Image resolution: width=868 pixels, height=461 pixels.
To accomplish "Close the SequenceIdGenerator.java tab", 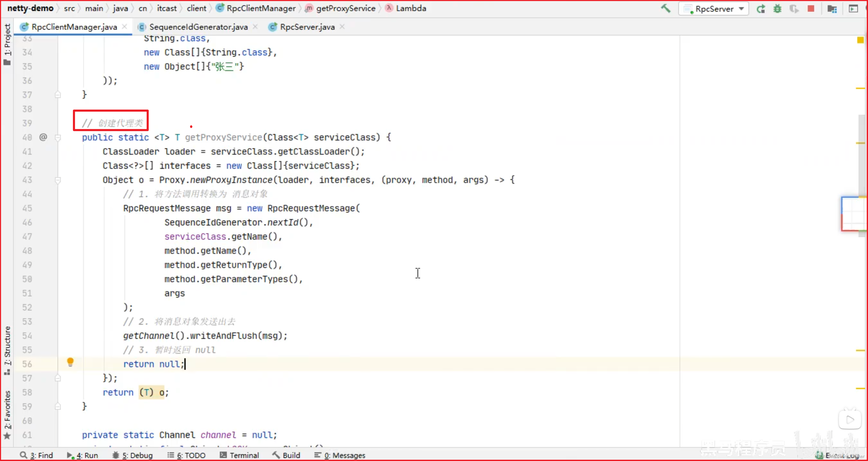I will click(256, 27).
